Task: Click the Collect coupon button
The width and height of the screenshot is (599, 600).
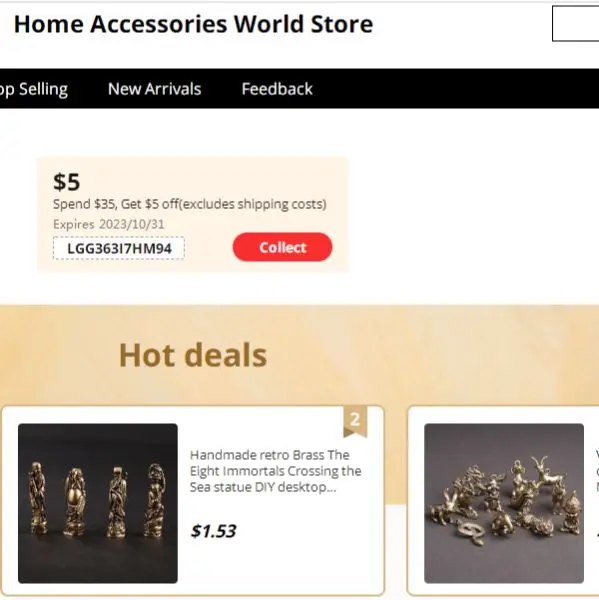Action: (282, 247)
